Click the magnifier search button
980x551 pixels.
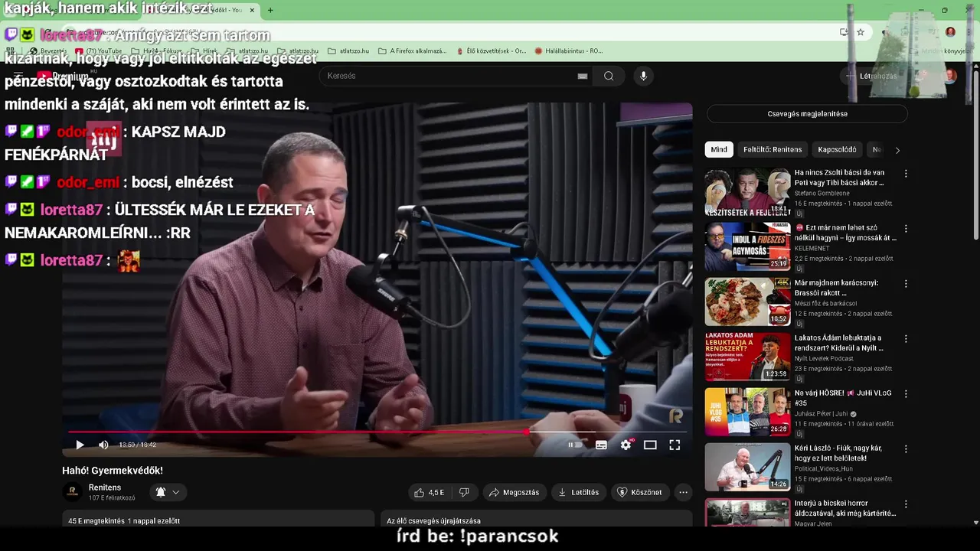click(609, 76)
